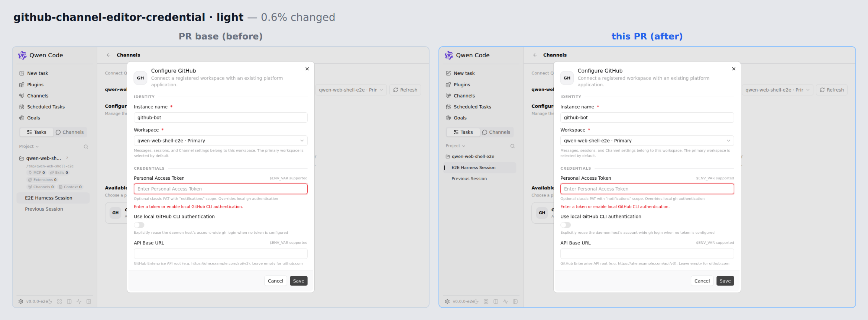Viewport: 868px width, 320px height.
Task: Focus API Base URL field, after panel
Action: 647,254
